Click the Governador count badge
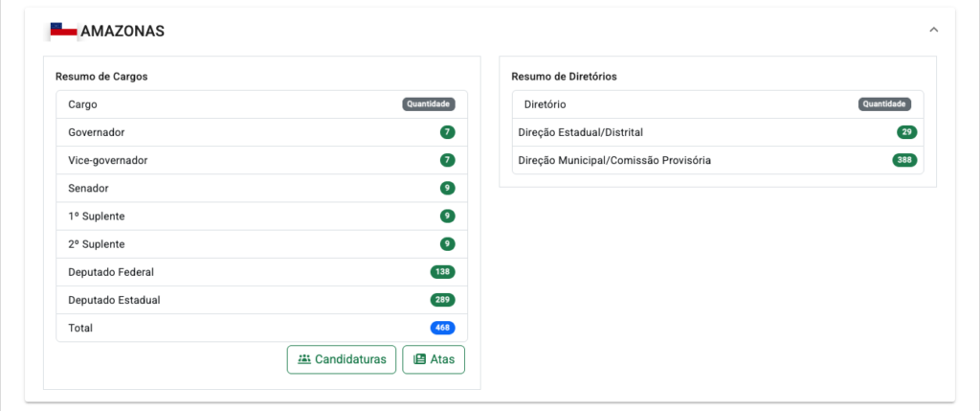This screenshot has height=411, width=980. [447, 132]
